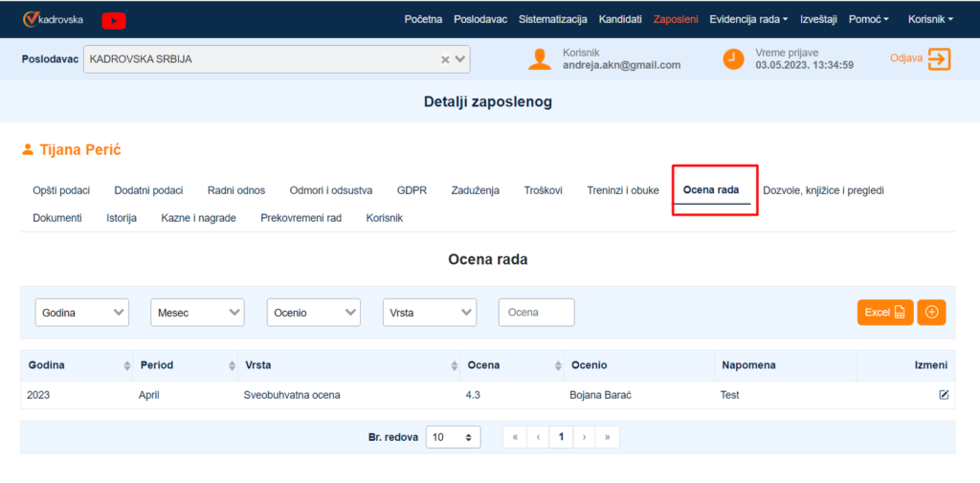Change the Br. redova rows selector
The image size is (980, 483).
click(x=453, y=437)
